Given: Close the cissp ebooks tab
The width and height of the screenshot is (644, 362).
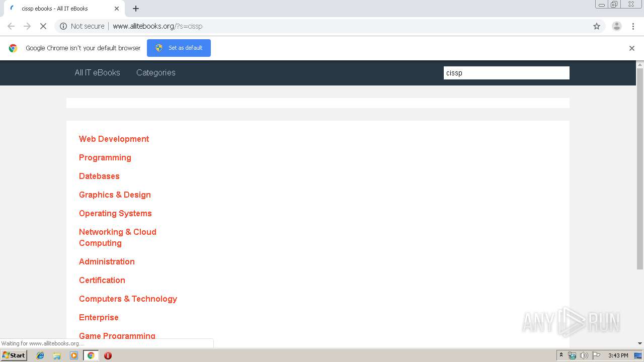Looking at the screenshot, I should pos(117,9).
